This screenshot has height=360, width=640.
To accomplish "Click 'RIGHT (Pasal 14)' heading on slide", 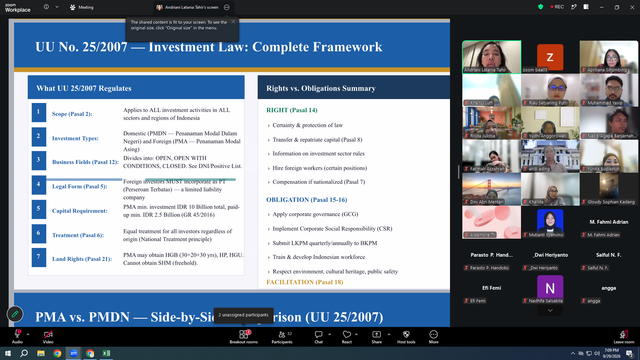I will click(x=291, y=110).
